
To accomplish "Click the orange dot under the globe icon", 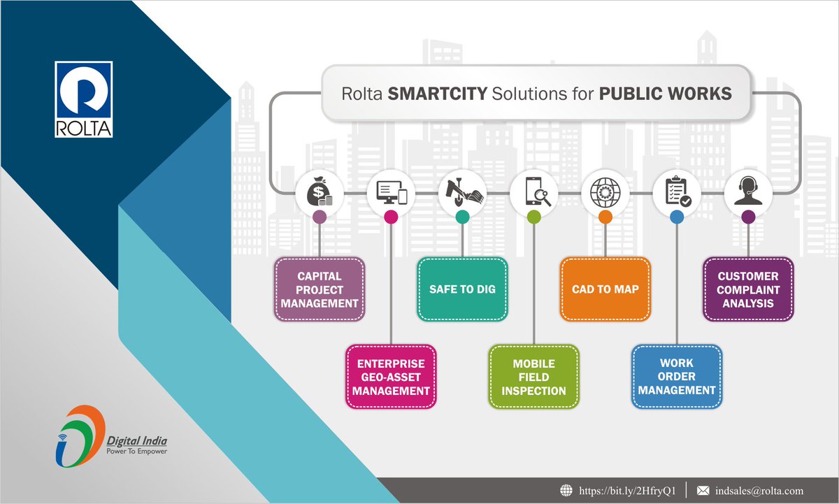I will (605, 217).
